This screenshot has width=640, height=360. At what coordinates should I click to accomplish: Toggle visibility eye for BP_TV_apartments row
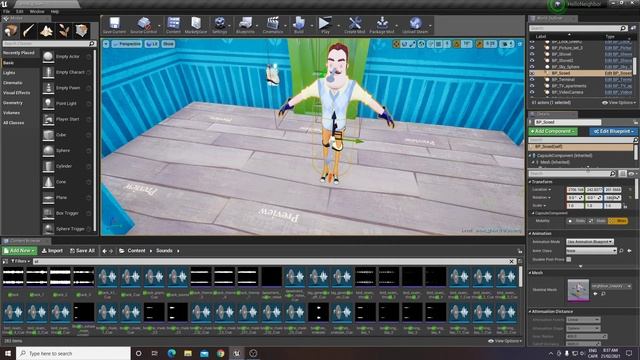tap(532, 86)
